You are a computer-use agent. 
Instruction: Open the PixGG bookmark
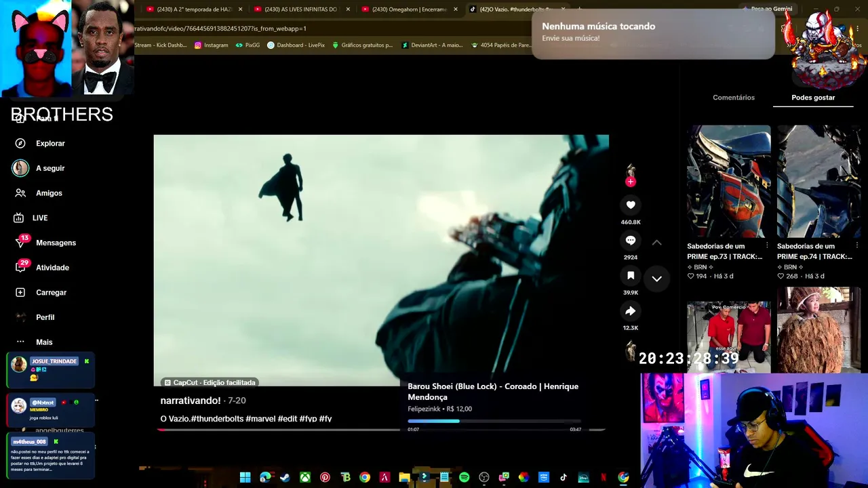[248, 45]
